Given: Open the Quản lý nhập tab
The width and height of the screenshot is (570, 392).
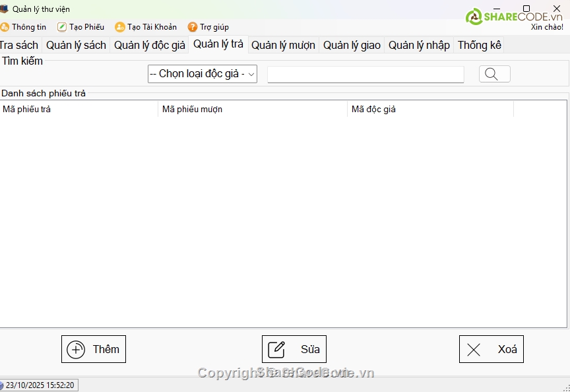Looking at the screenshot, I should click(x=419, y=46).
